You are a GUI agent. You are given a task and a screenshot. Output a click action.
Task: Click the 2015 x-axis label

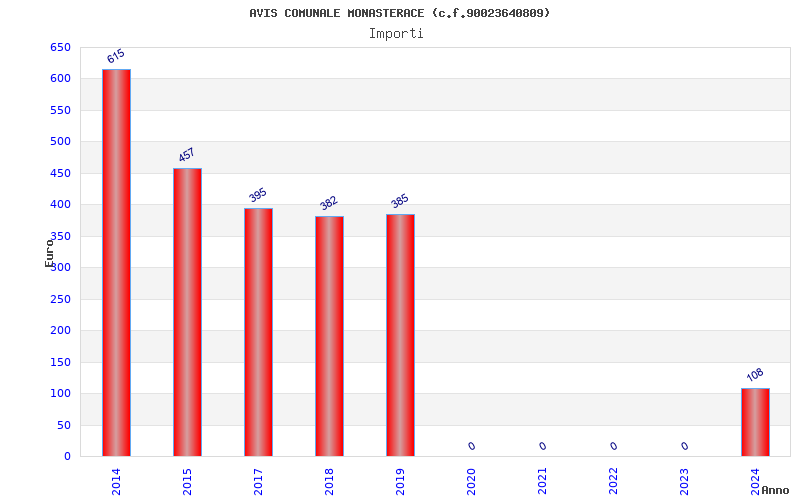coord(187,481)
